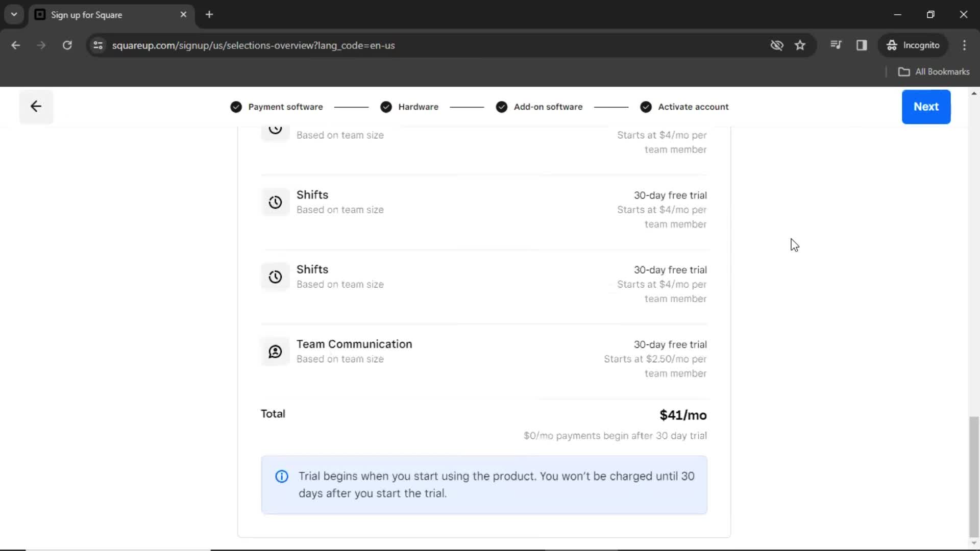Open the media control icon
Viewport: 980px width, 551px height.
(836, 45)
